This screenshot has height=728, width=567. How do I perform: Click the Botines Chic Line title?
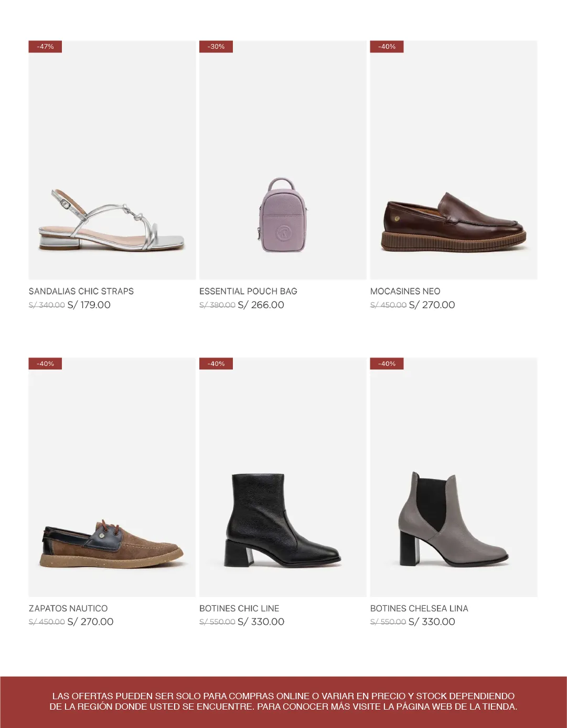coord(239,609)
